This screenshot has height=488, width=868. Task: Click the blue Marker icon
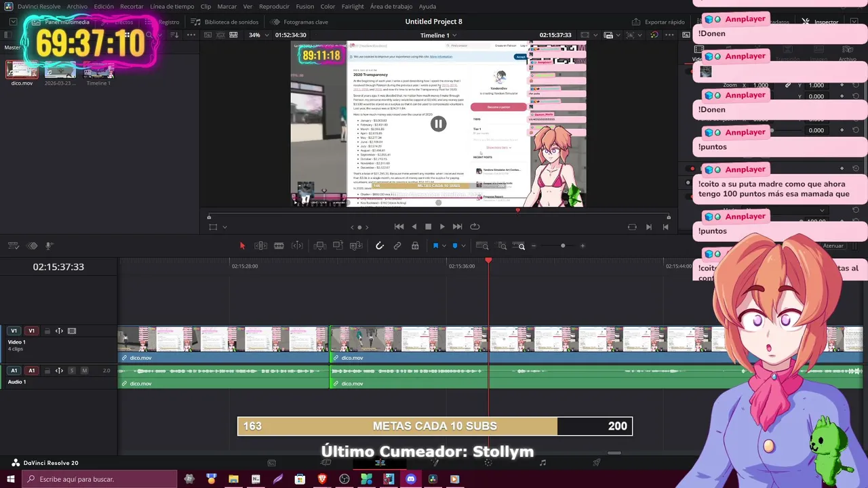455,246
